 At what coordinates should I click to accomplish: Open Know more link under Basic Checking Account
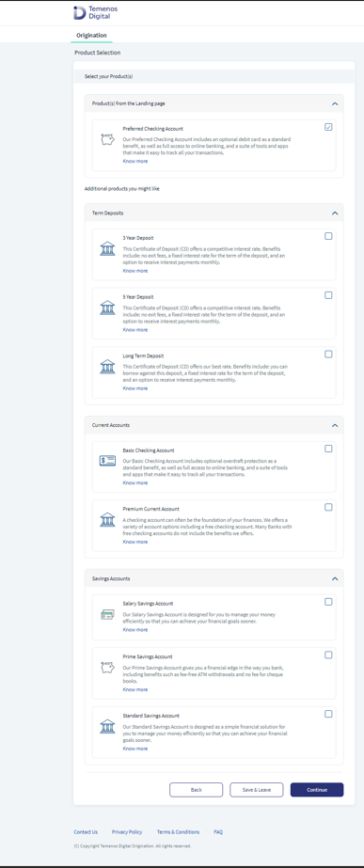coord(135,482)
